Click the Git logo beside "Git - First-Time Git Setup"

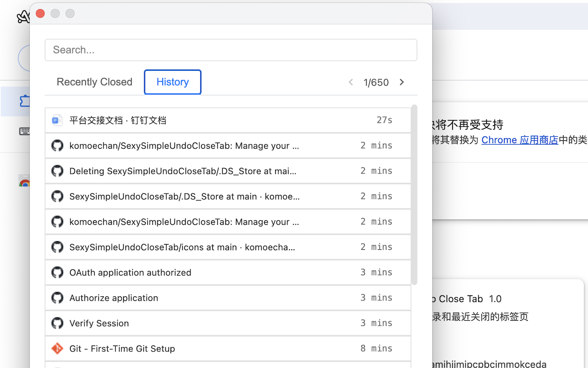click(x=57, y=348)
